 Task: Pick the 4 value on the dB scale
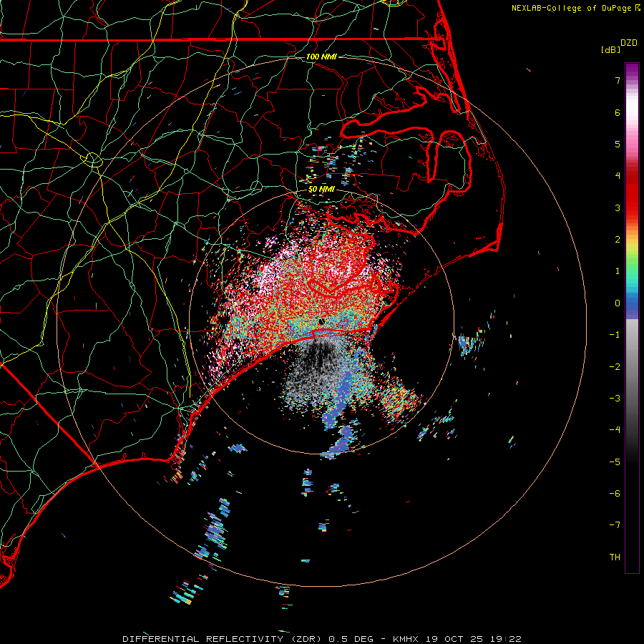[x=618, y=176]
